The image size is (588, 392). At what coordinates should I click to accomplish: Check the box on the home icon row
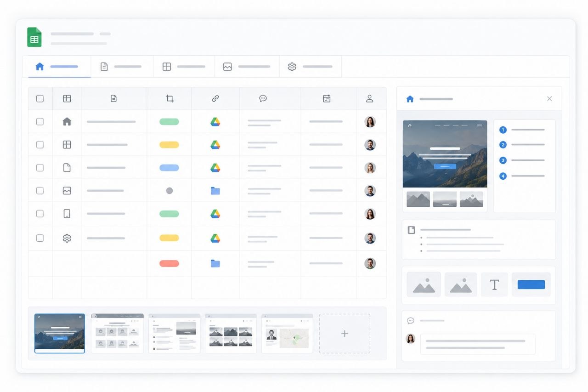point(40,122)
